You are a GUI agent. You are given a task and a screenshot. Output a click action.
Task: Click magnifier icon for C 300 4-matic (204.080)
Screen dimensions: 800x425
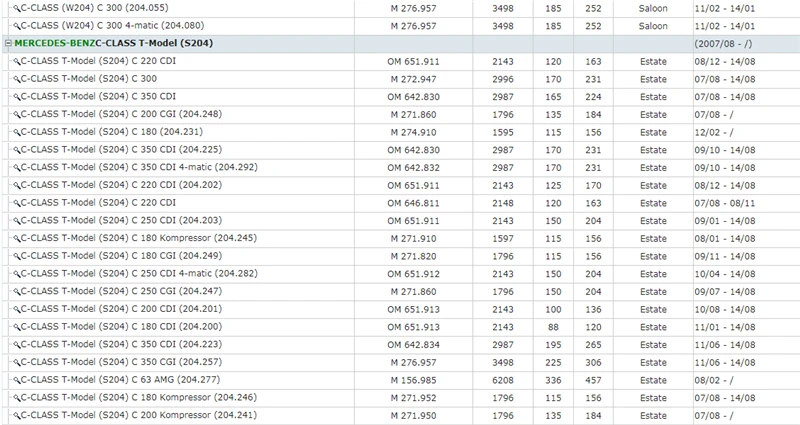(x=17, y=26)
